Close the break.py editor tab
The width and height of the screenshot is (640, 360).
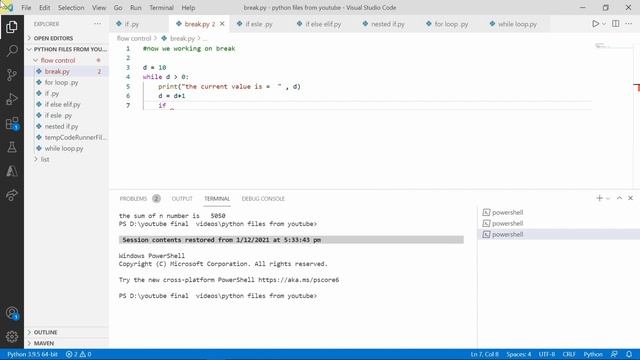click(222, 24)
